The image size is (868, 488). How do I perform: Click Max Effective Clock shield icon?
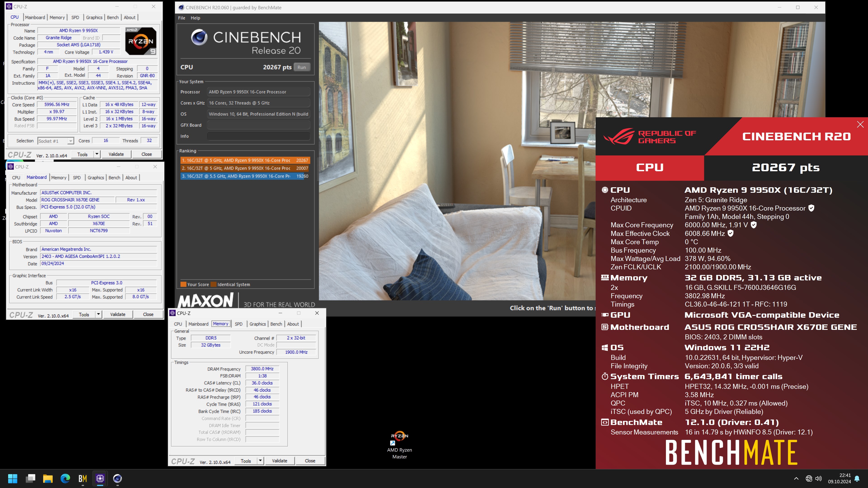click(x=731, y=233)
